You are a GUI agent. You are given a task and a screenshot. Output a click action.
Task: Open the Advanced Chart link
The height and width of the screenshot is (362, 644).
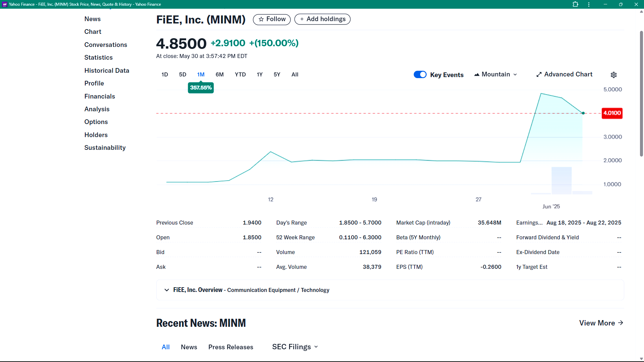(565, 74)
